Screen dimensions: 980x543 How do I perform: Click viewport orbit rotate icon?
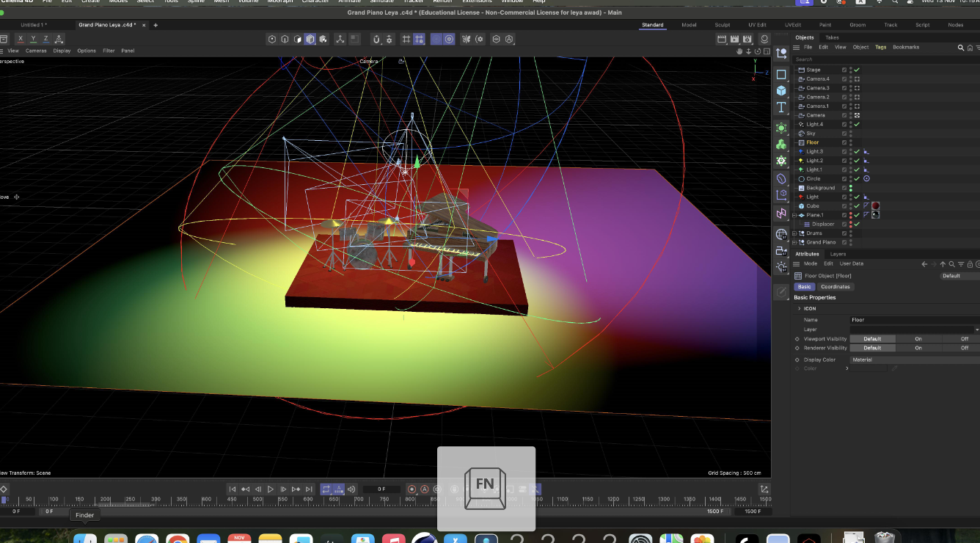756,51
